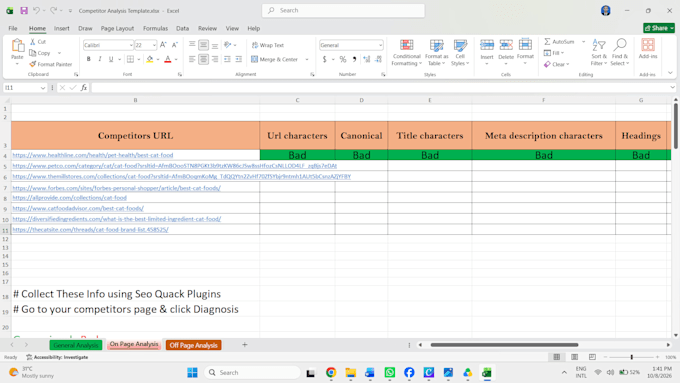Click Insert cells icon

pos(487,45)
